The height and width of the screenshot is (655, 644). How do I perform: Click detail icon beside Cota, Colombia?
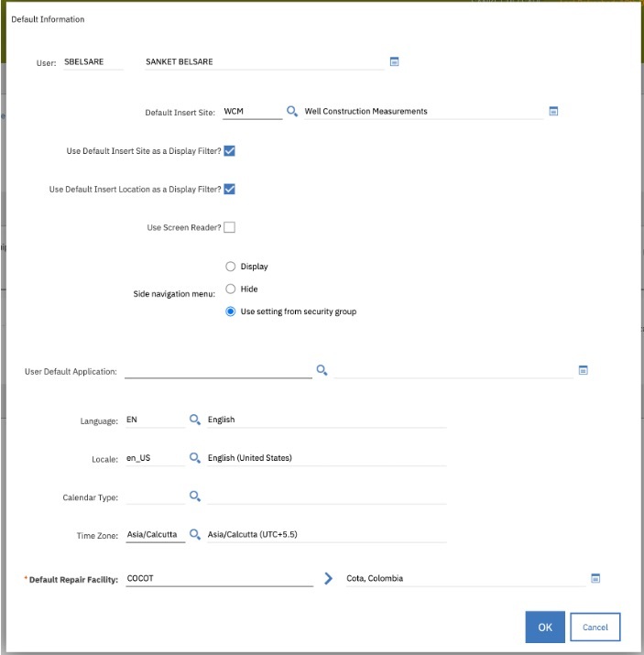pyautogui.click(x=595, y=578)
